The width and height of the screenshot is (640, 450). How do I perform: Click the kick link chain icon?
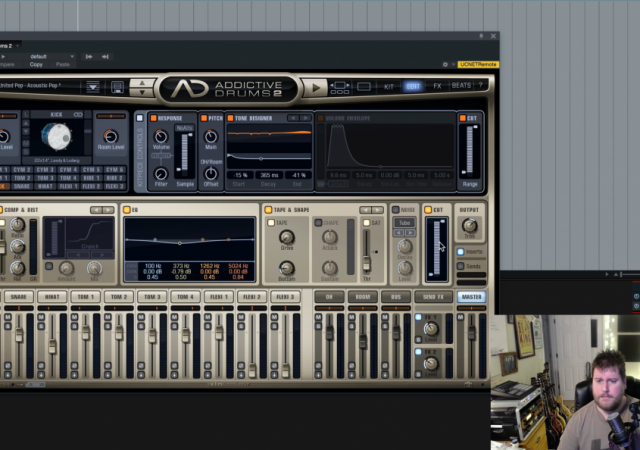[x=78, y=115]
